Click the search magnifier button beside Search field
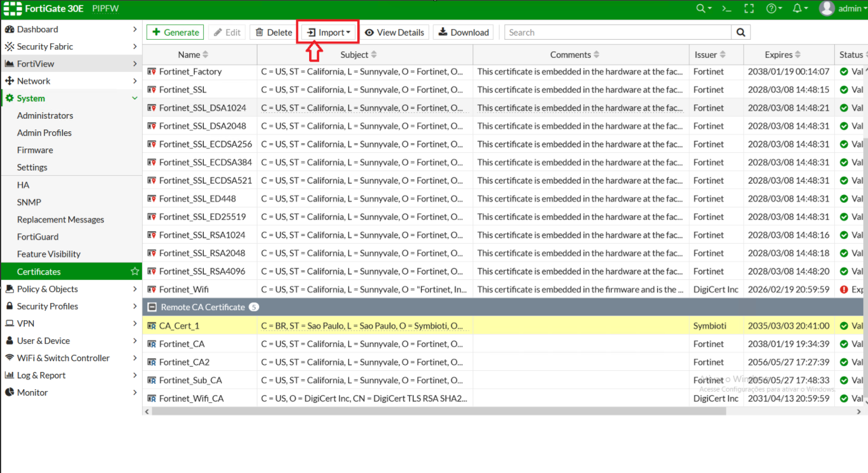 [x=741, y=33]
